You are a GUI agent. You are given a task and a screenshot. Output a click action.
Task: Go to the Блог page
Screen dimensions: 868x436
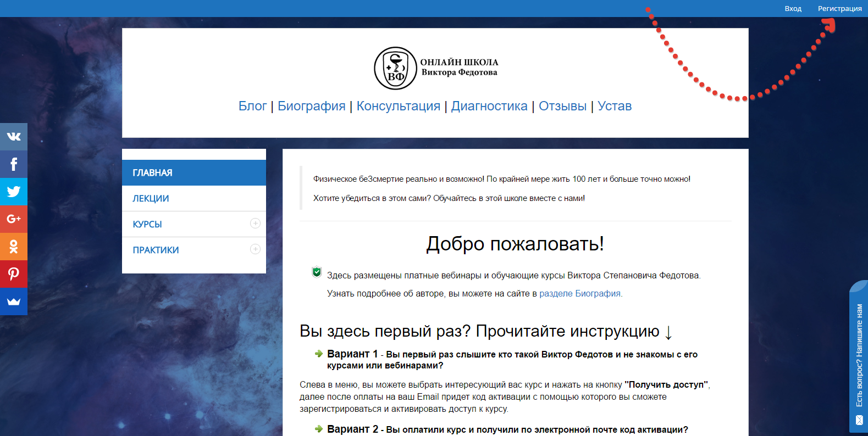[252, 106]
